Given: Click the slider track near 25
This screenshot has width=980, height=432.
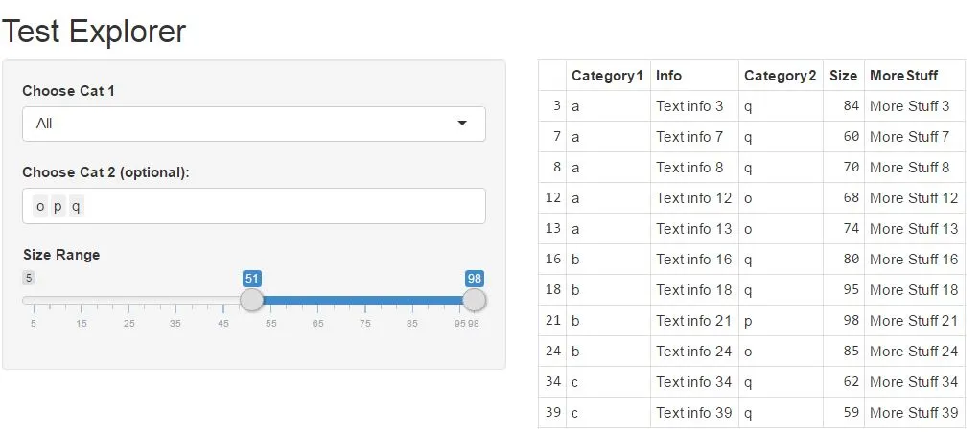Looking at the screenshot, I should click(x=128, y=300).
